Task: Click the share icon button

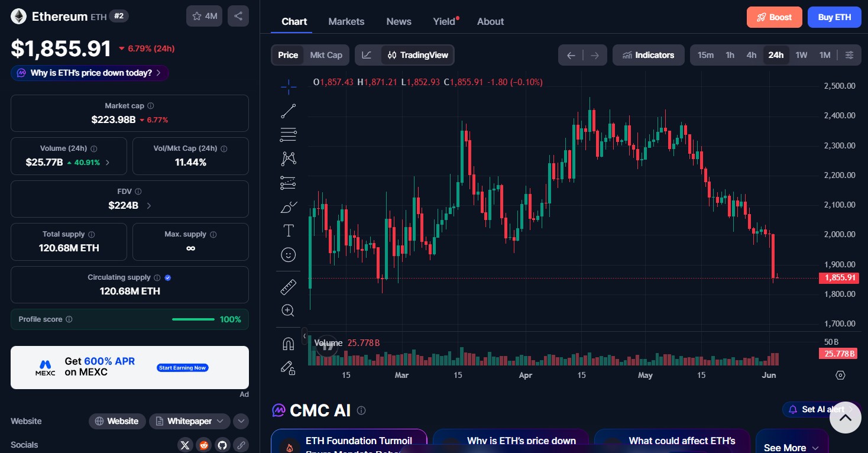Action: click(238, 16)
